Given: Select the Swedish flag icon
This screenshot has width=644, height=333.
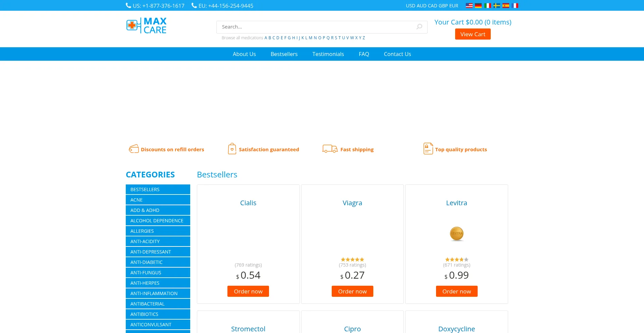Looking at the screenshot, I should point(497,6).
